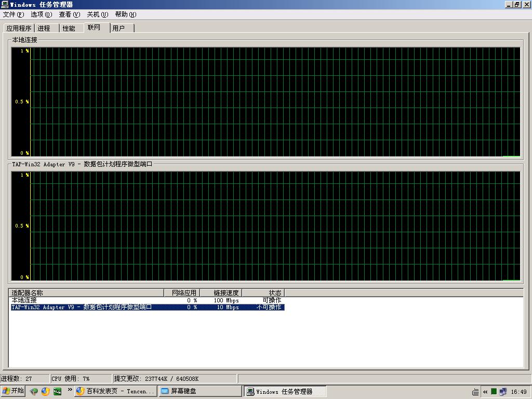Screen dimensions: 532x399
Task: Click the 100 Mbps link speed cell
Action: point(227,300)
